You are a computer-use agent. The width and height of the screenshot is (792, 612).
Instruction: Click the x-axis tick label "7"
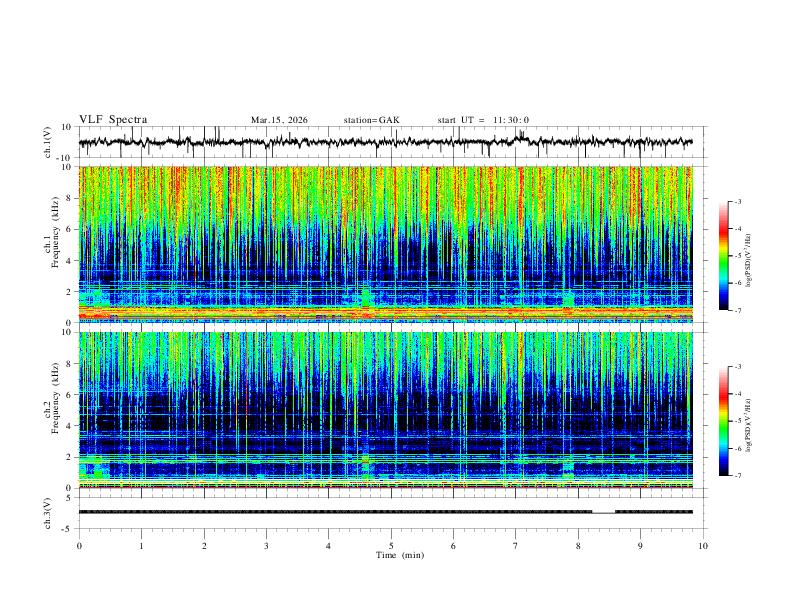[516, 546]
